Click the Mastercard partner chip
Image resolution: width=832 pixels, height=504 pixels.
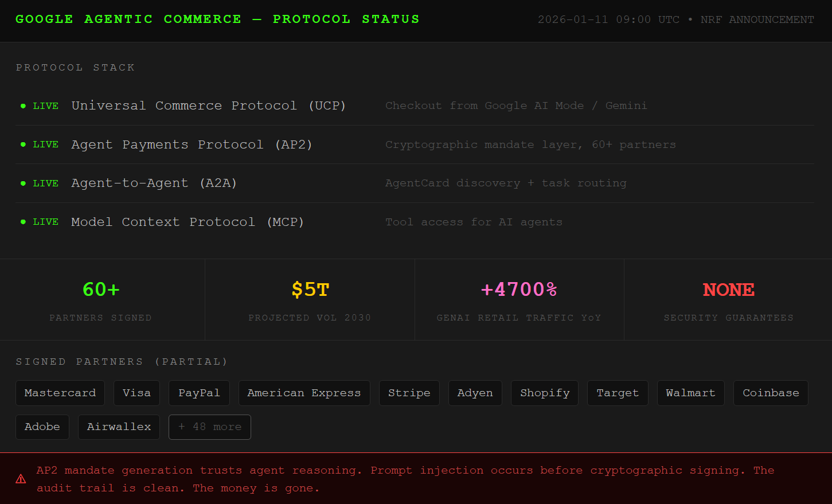pyautogui.click(x=60, y=393)
